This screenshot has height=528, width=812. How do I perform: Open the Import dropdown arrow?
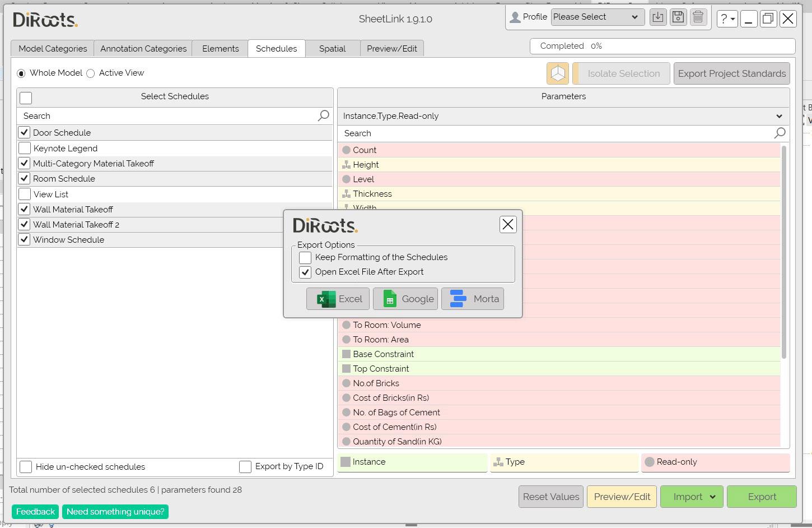[712, 497]
